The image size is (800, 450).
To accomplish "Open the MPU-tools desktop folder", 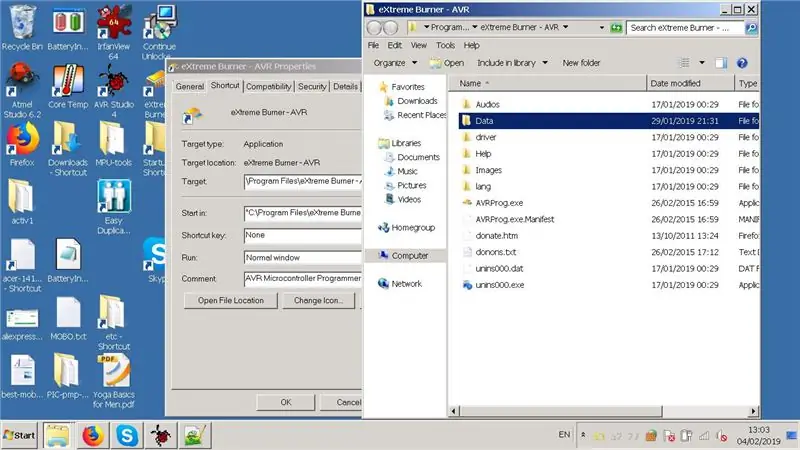I will (113, 143).
